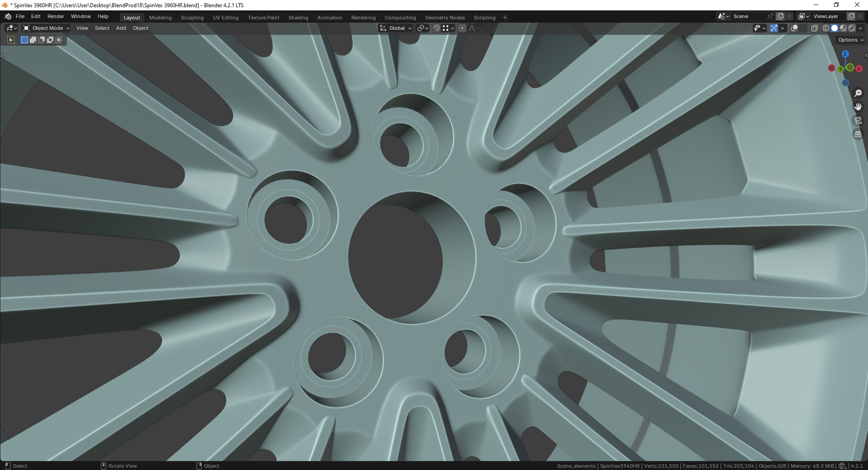Choose the Set New Selection mode icon
The image size is (868, 470).
tap(24, 40)
